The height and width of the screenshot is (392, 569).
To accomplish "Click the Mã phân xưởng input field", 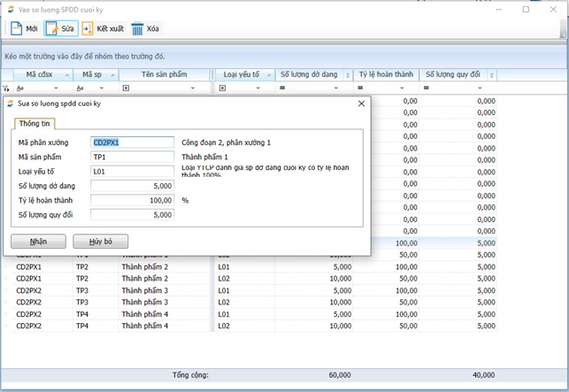I will click(x=133, y=142).
